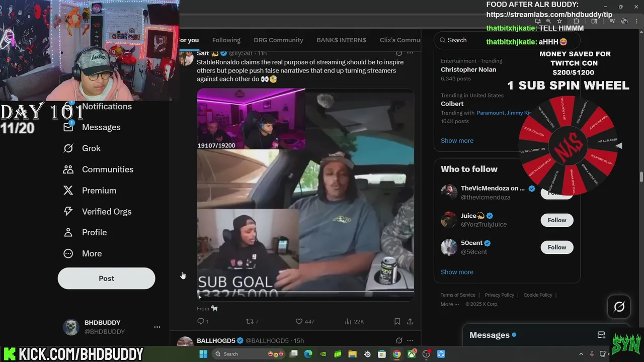Open TheVicMendoza profile

tap(493, 188)
